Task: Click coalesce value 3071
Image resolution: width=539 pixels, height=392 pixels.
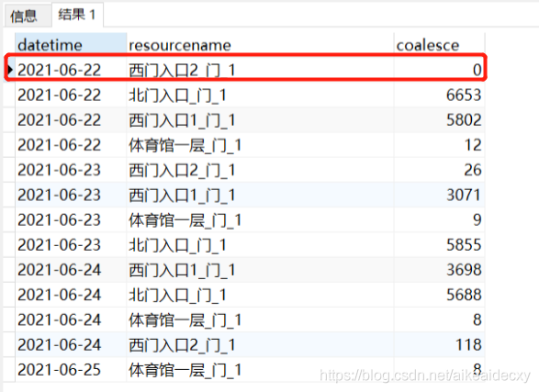Action: pos(464,196)
